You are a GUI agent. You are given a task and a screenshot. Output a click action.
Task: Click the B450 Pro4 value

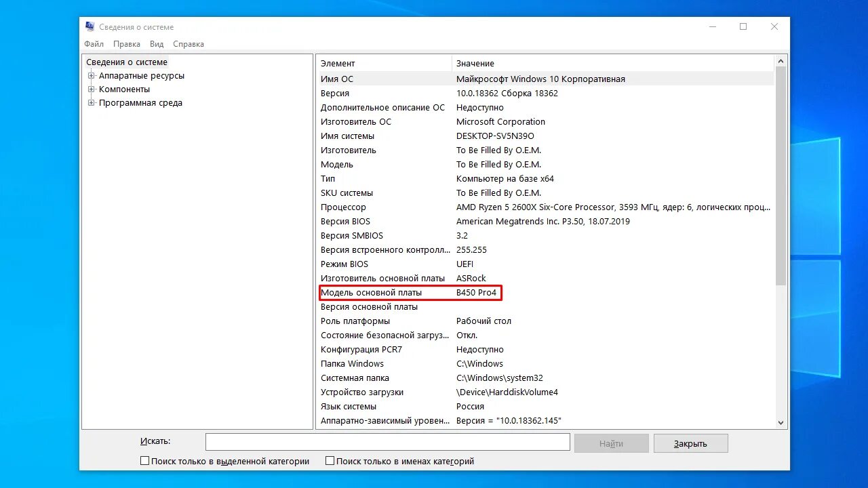point(476,292)
